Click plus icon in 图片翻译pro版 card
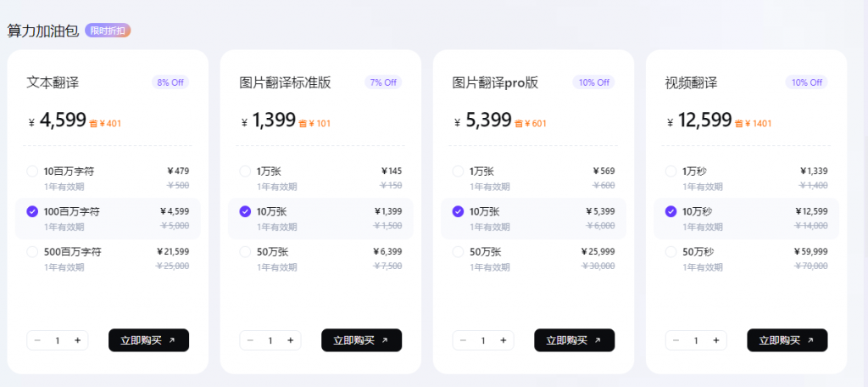Viewport: 868px width, 387px height. click(x=504, y=340)
